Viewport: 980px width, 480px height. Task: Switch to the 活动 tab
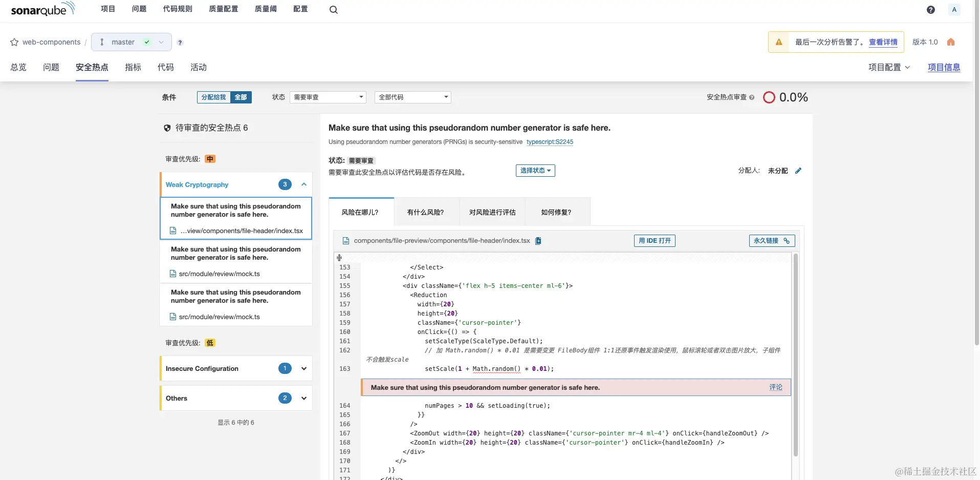(199, 67)
